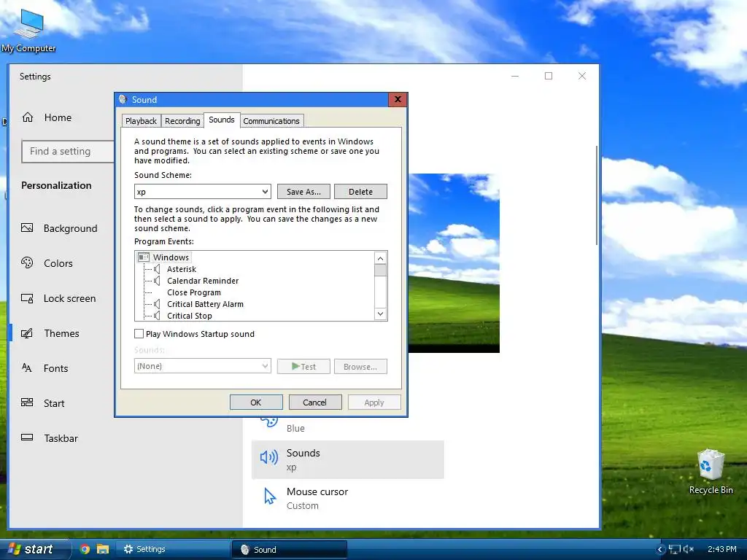Select the Start tiles icon in sidebar
The width and height of the screenshot is (747, 560).
[x=27, y=402]
